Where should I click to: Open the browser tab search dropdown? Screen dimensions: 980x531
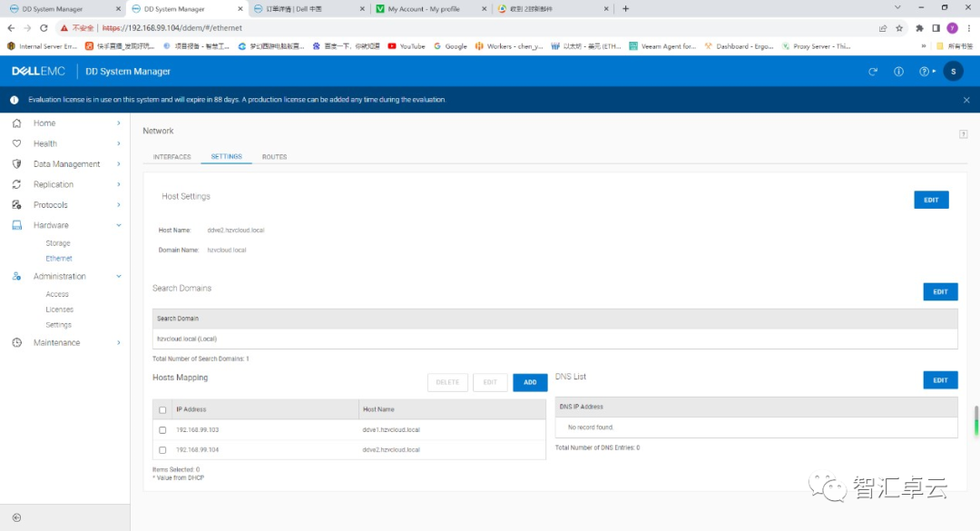(x=897, y=8)
